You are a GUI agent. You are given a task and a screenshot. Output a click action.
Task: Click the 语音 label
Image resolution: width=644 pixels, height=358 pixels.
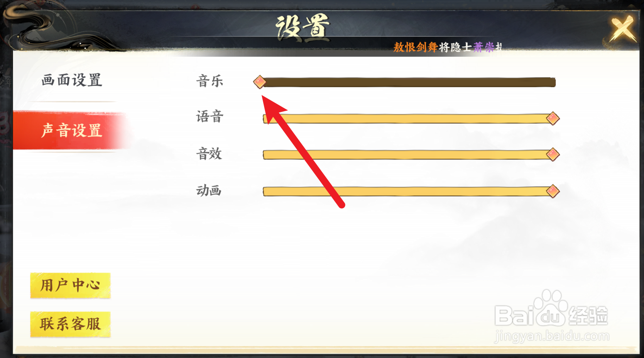pyautogui.click(x=210, y=117)
